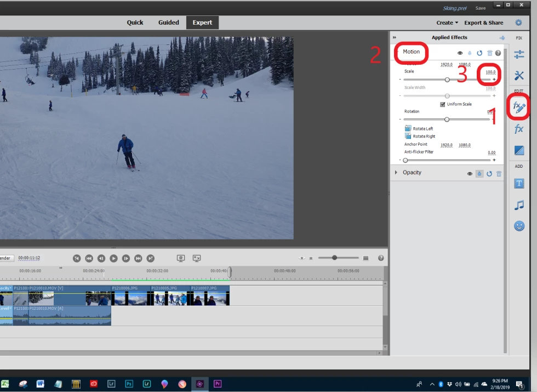Open the Create dropdown menu
Image resolution: width=537 pixels, height=392 pixels.
tap(447, 22)
